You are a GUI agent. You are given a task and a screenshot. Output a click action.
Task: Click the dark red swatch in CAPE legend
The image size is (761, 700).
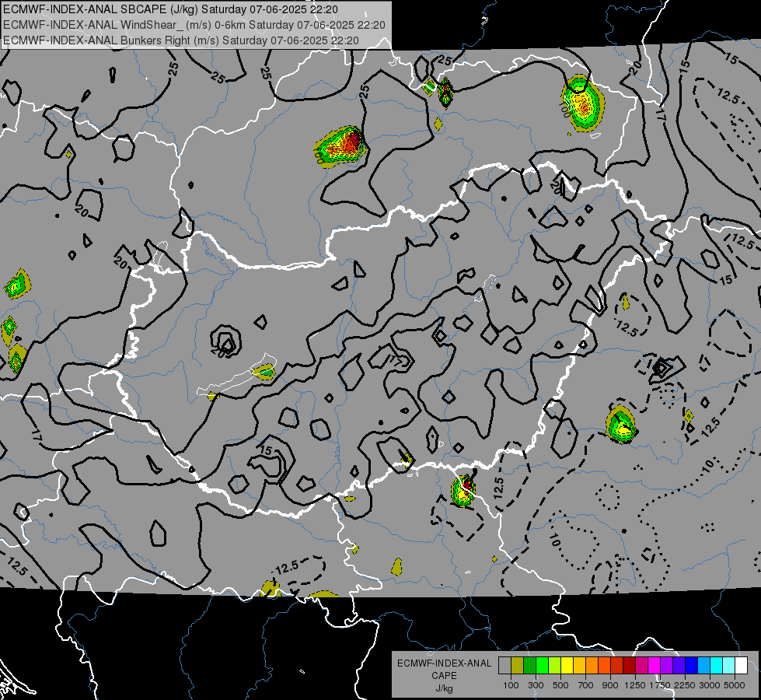630,666
